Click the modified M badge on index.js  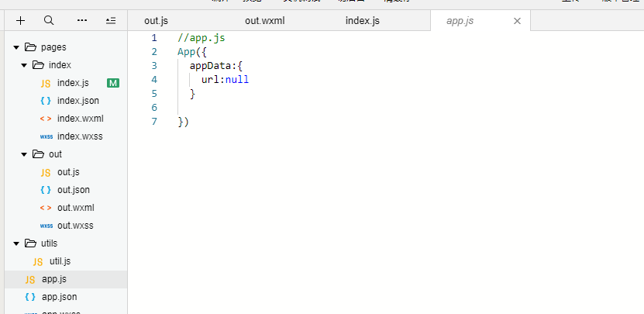[113, 84]
